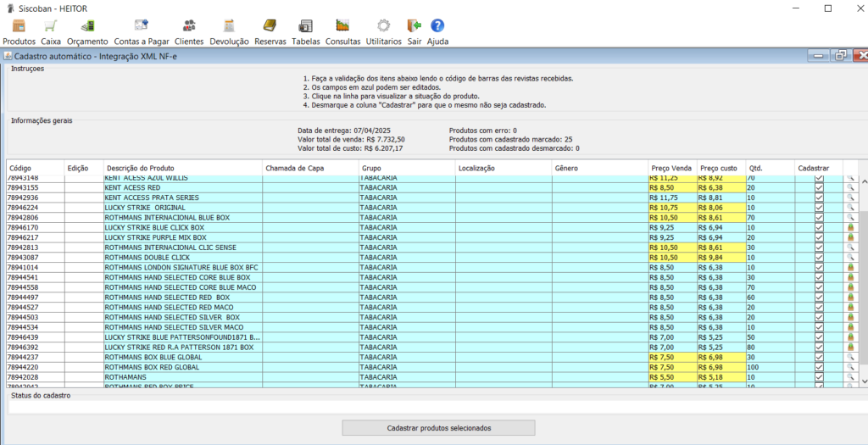
Task: Click Gênero cell of LUCKY STRIKE ORIGINAL
Action: pyautogui.click(x=600, y=208)
